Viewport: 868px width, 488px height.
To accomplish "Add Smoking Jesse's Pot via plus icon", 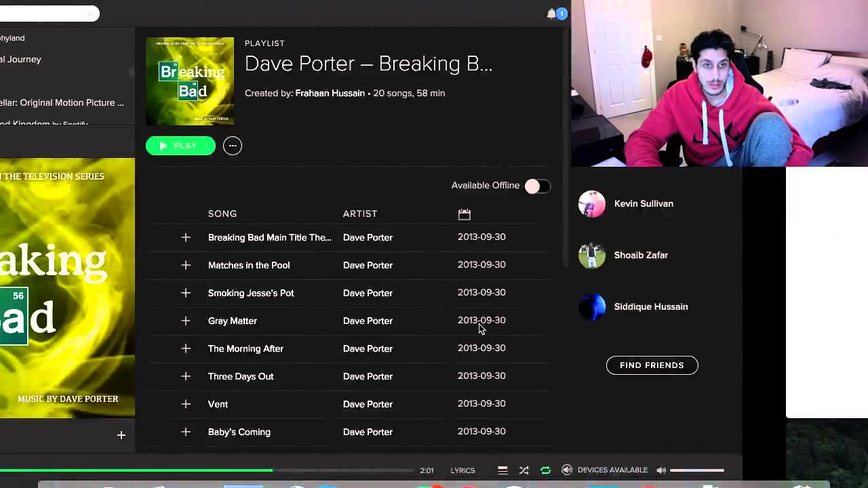I will 186,293.
